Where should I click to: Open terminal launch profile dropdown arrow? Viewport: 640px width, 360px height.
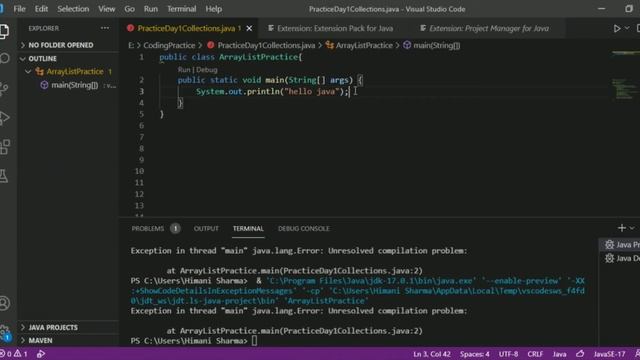tap(632, 228)
